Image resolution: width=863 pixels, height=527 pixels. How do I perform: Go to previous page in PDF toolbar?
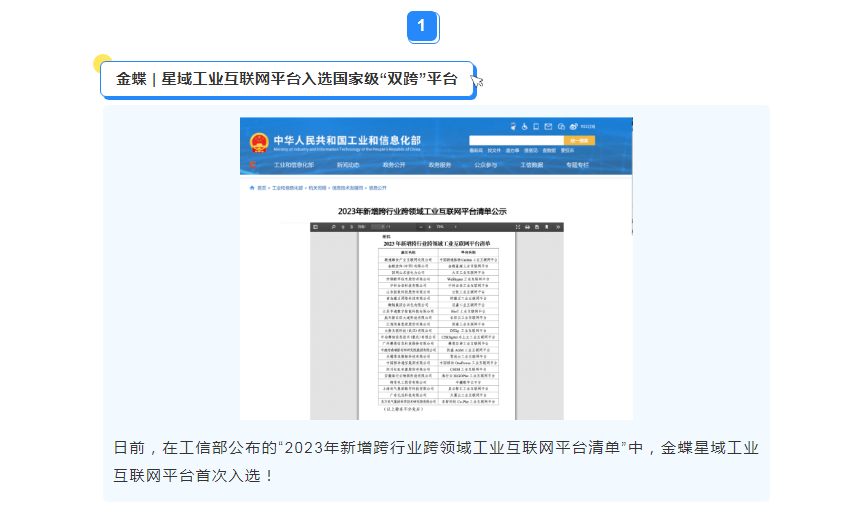point(343,227)
